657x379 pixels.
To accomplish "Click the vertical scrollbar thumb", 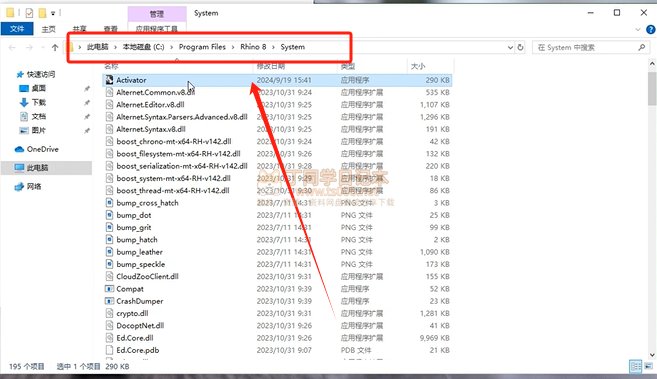I will point(652,88).
